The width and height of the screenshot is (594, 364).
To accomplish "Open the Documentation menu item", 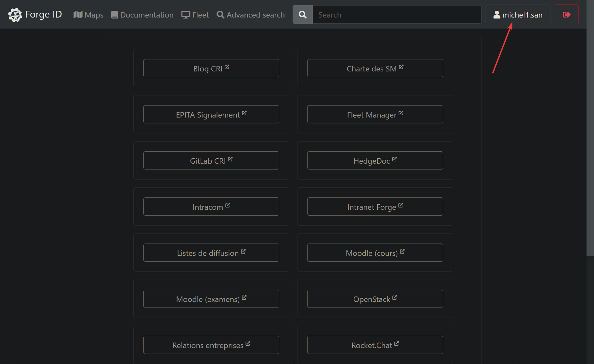I will tap(147, 15).
